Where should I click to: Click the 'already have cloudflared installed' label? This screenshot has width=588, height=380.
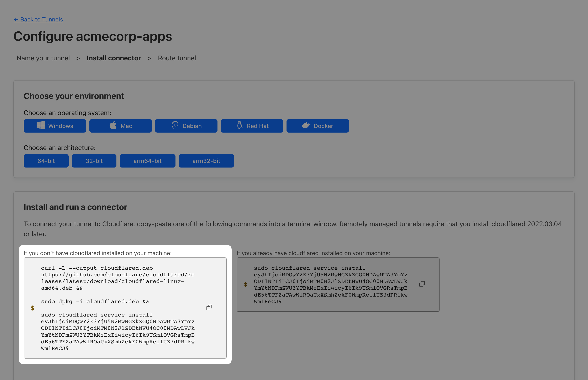tap(313, 253)
